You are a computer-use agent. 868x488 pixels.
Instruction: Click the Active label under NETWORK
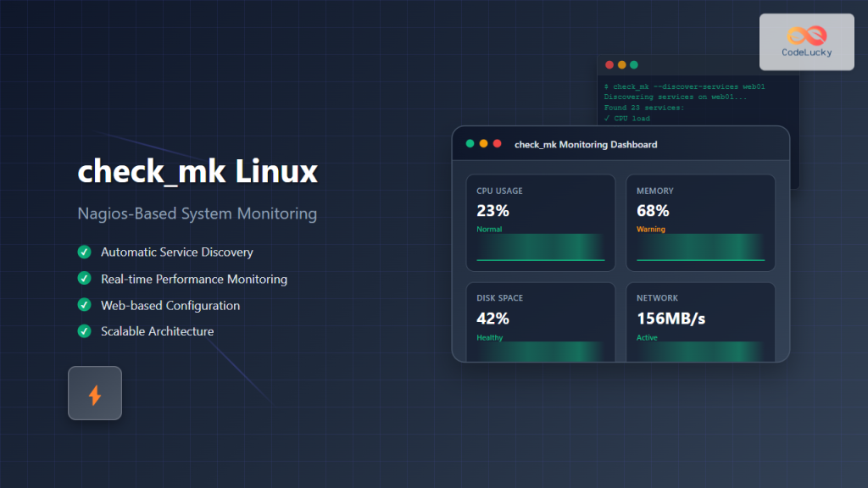point(647,337)
